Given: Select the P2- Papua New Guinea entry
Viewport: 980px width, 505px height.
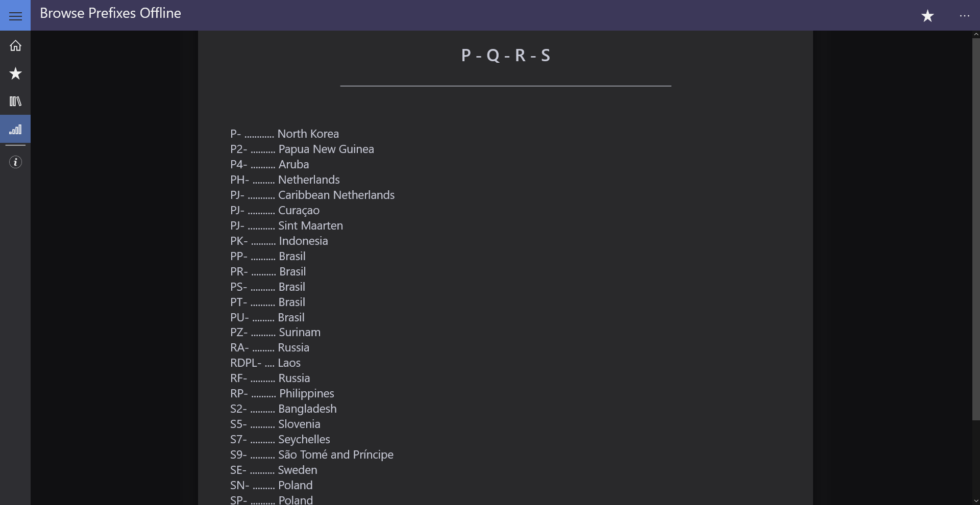Looking at the screenshot, I should click(x=302, y=149).
